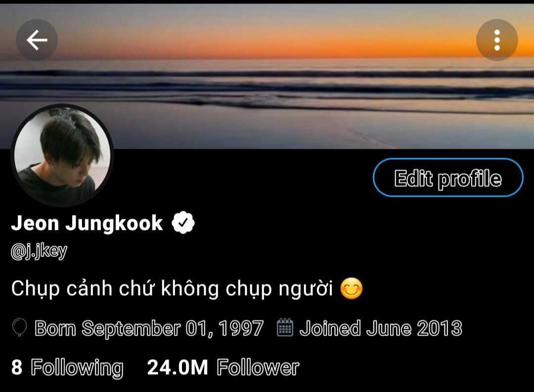Click the Born September 01, 1997 text
This screenshot has width=534, height=392.
[x=149, y=328]
